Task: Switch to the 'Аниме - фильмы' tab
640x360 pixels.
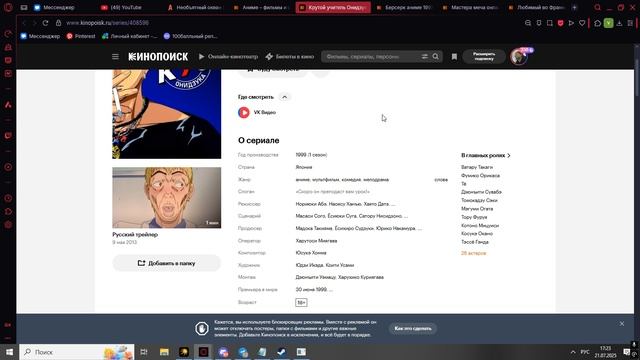Action: 262,7
